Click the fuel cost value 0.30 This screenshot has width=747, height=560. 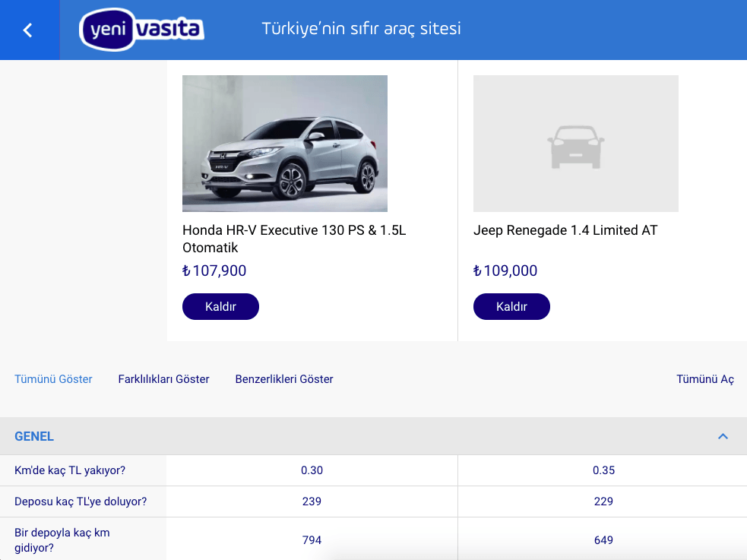312,470
